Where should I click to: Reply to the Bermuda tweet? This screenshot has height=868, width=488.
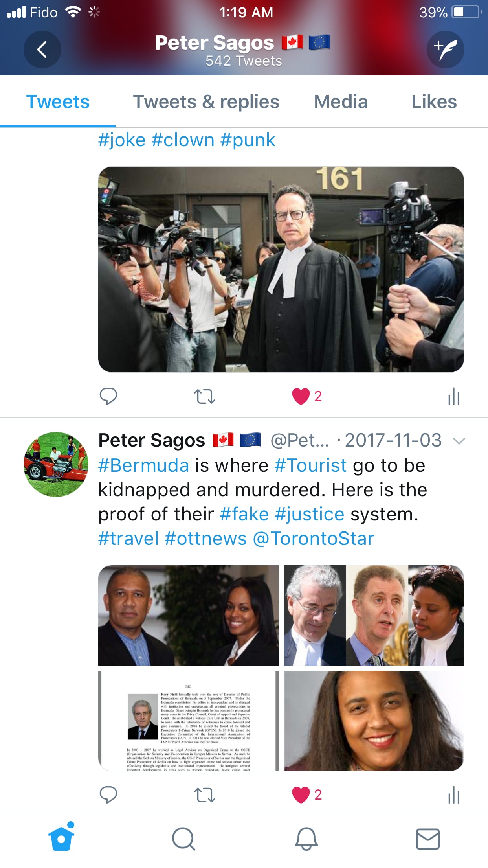[108, 794]
